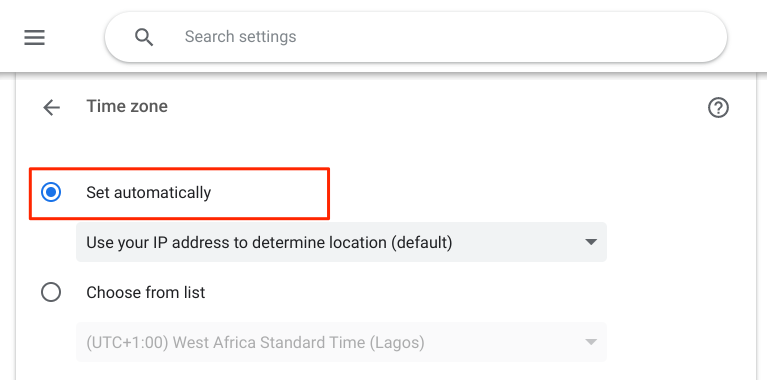The width and height of the screenshot is (767, 380).
Task: Open the Use your IP address location dropdown
Action: (341, 242)
